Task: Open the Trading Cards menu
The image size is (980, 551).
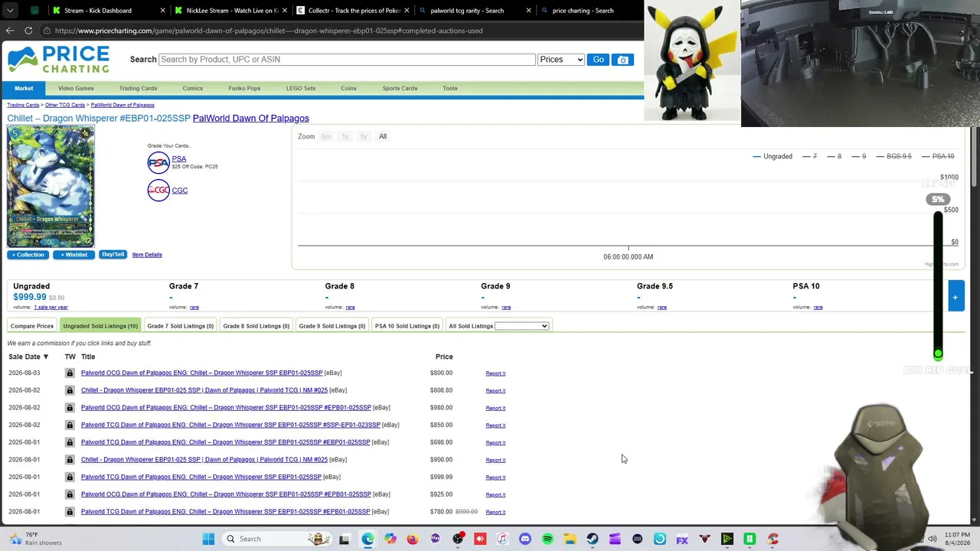Action: tap(138, 88)
